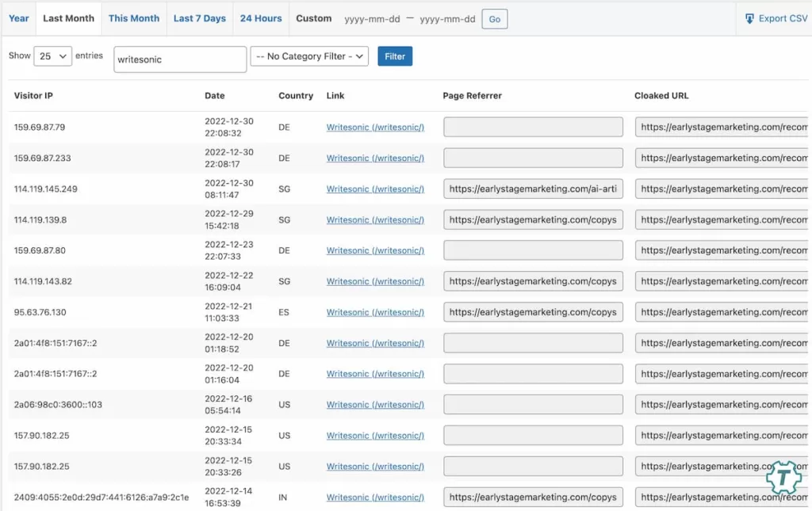Click the date 2022-12-21 11:03:33
This screenshot has height=511, width=812.
coord(228,312)
